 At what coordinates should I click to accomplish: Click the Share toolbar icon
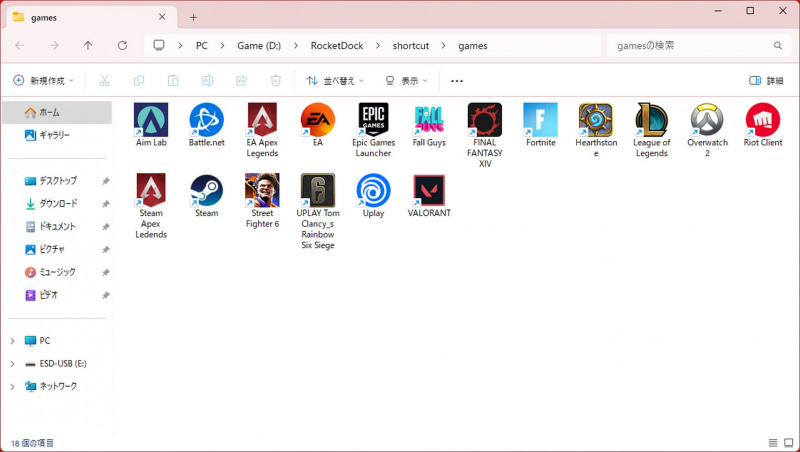pyautogui.click(x=241, y=81)
